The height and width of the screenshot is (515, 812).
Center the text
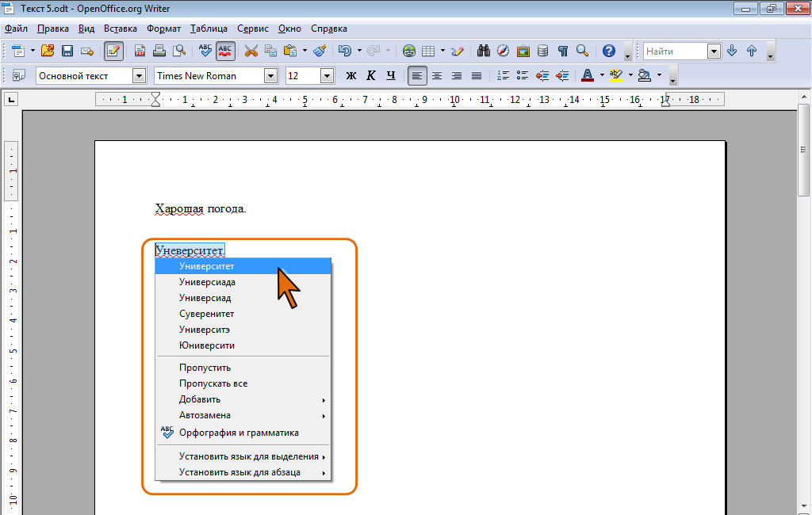437,75
